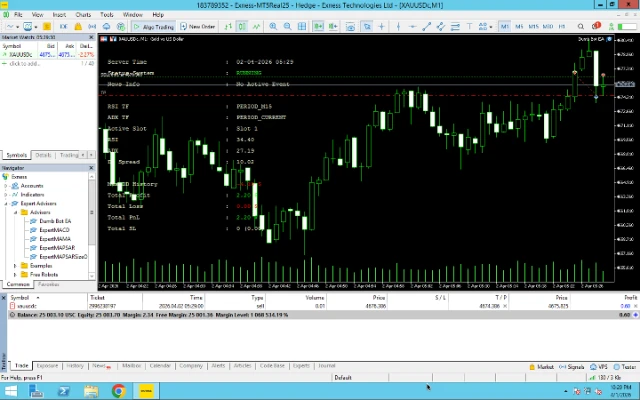Remove the take profit 4674 value
The image size is (640, 400).
505,306
